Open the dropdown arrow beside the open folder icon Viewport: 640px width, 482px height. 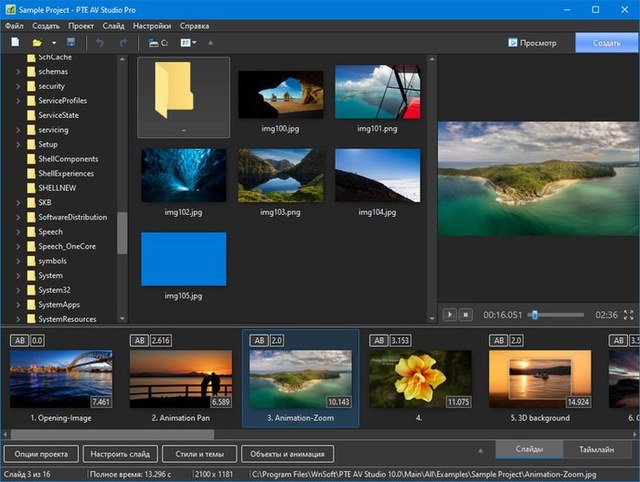click(x=52, y=43)
